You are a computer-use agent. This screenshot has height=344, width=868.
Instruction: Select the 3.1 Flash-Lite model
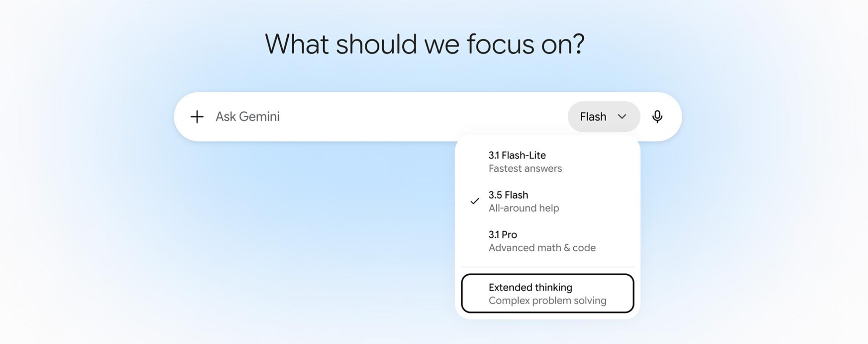pos(547,162)
